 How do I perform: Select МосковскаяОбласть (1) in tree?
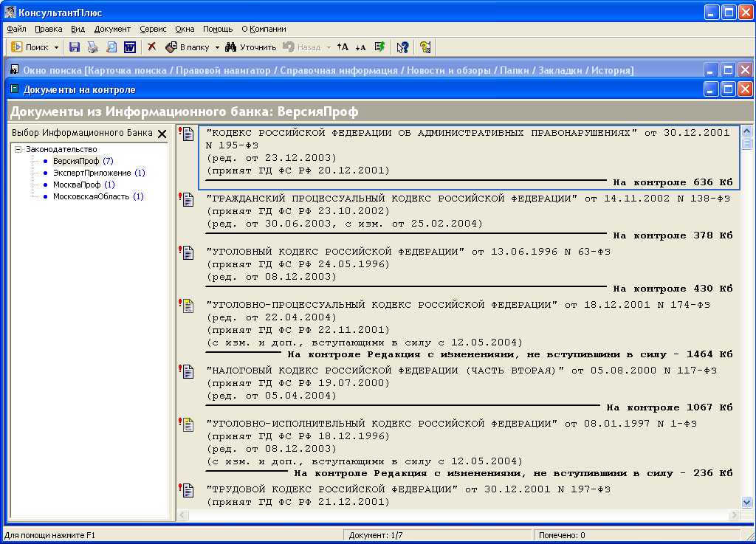tap(98, 196)
